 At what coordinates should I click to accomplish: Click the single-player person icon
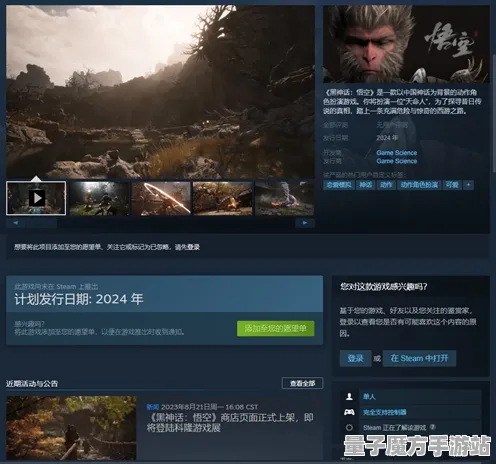(349, 396)
